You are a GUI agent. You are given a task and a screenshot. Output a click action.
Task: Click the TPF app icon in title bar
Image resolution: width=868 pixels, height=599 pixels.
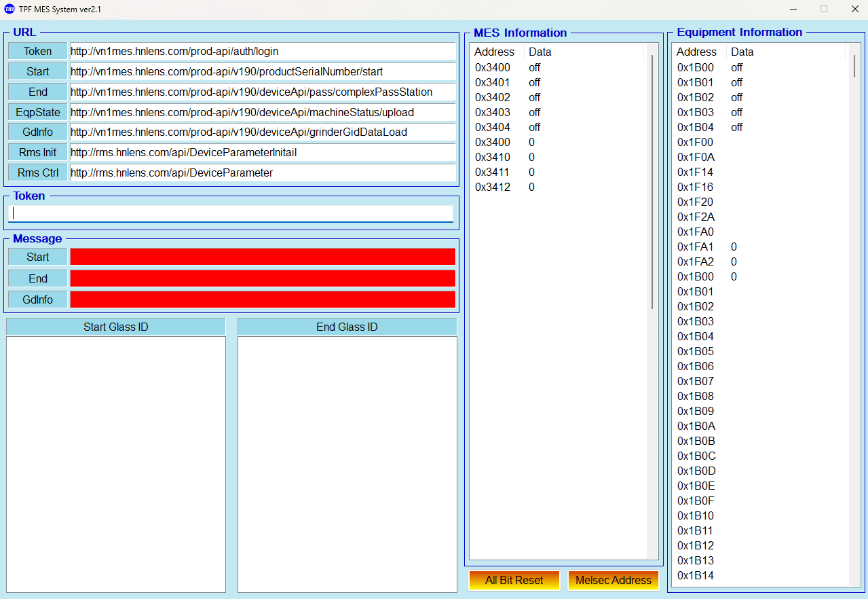click(x=10, y=9)
